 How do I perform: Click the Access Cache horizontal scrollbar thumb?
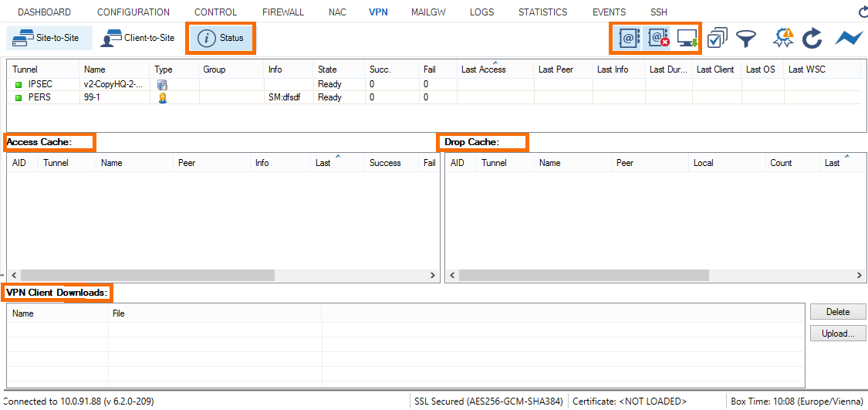pyautogui.click(x=148, y=276)
